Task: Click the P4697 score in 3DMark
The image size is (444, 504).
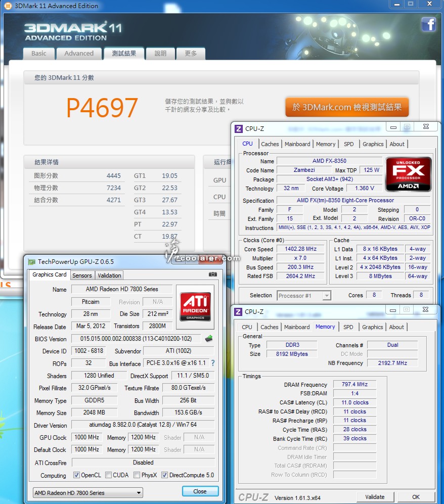Action: 102,108
